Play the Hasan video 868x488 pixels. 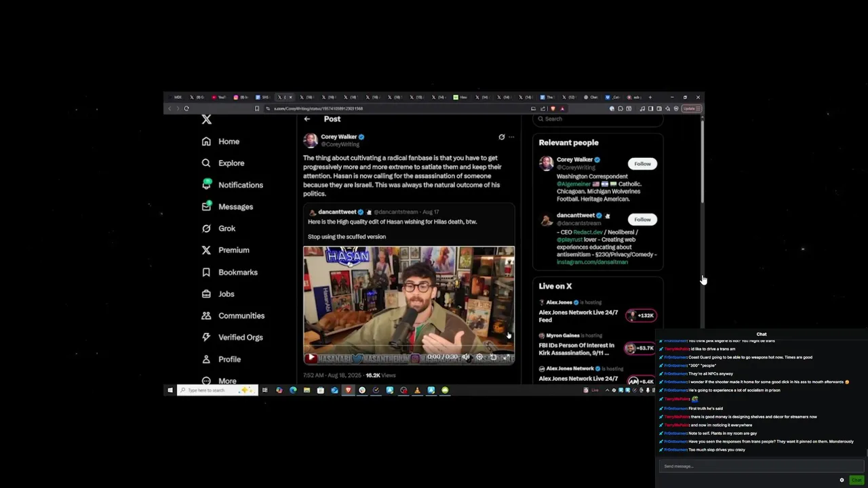(x=311, y=357)
